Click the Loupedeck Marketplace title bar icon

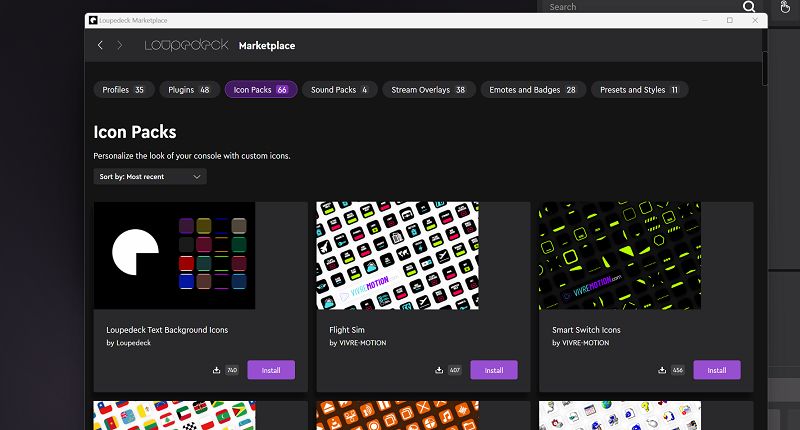click(x=93, y=20)
